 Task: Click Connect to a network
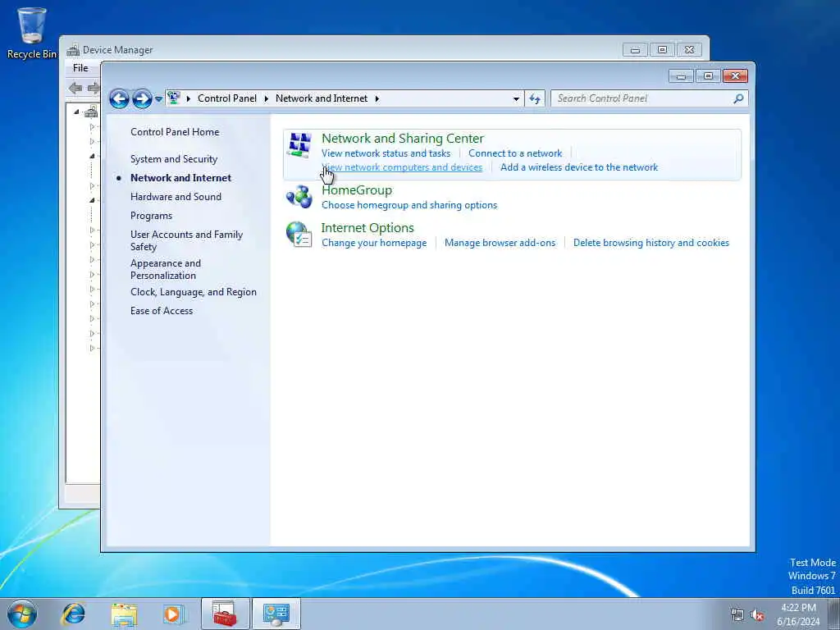(515, 153)
